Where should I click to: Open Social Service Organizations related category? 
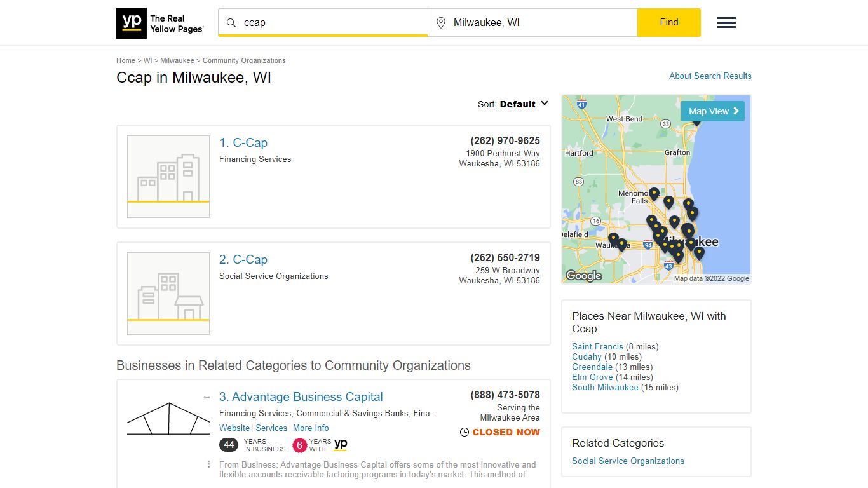[x=628, y=461]
